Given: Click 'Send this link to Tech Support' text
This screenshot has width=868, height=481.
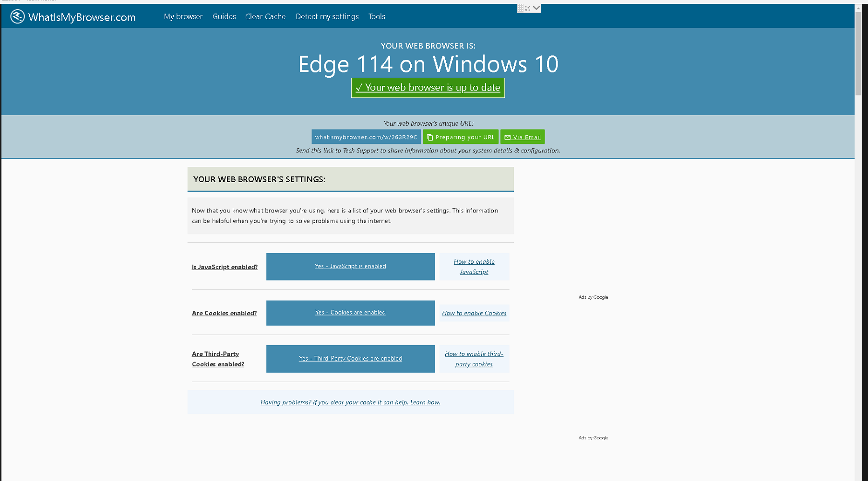Looking at the screenshot, I should click(x=428, y=151).
